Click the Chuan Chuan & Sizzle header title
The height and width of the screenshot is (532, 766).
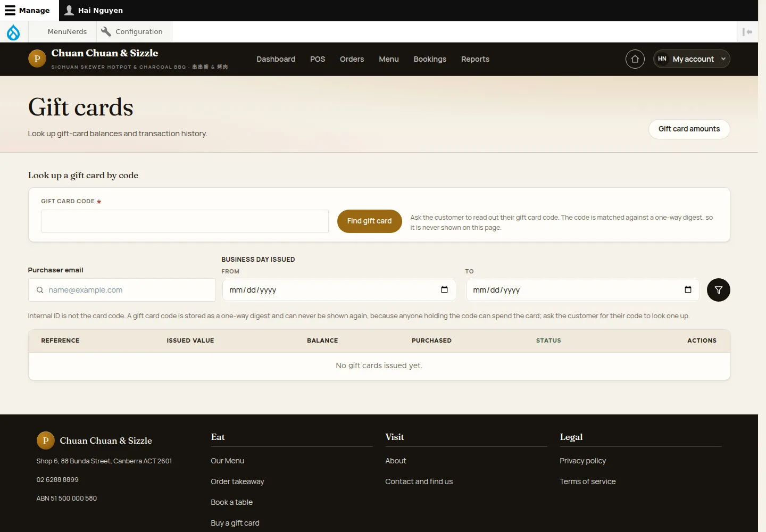tap(105, 53)
